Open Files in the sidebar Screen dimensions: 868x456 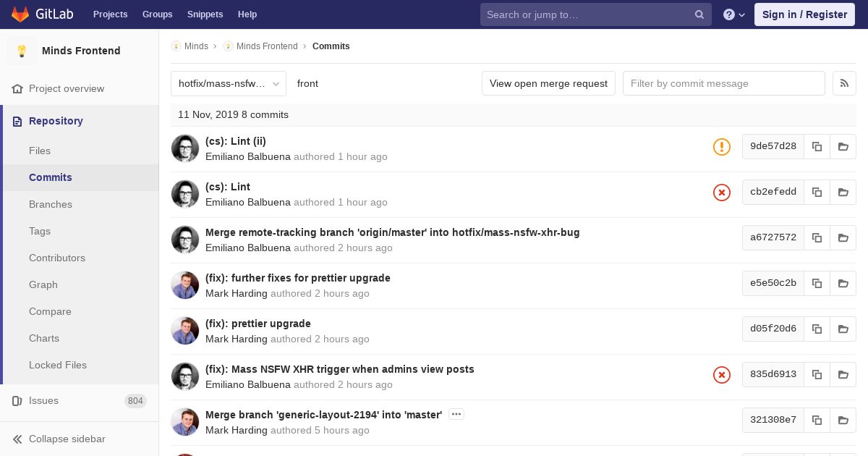40,151
